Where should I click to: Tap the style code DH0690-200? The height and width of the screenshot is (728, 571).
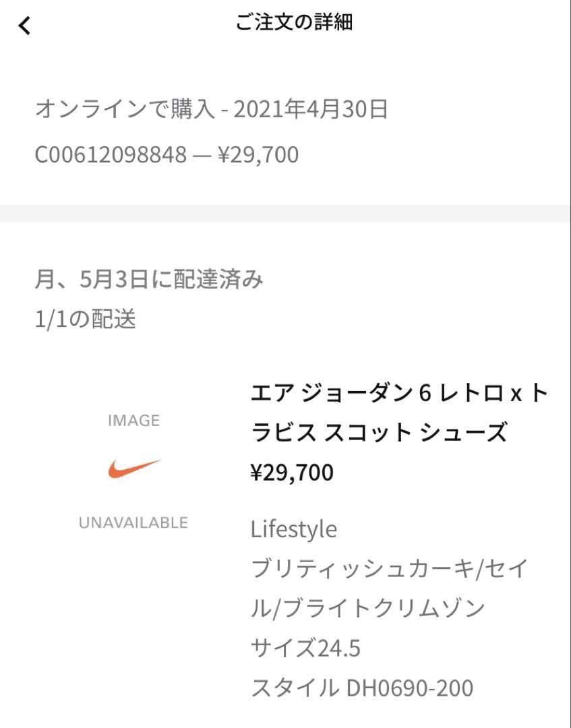coord(410,688)
